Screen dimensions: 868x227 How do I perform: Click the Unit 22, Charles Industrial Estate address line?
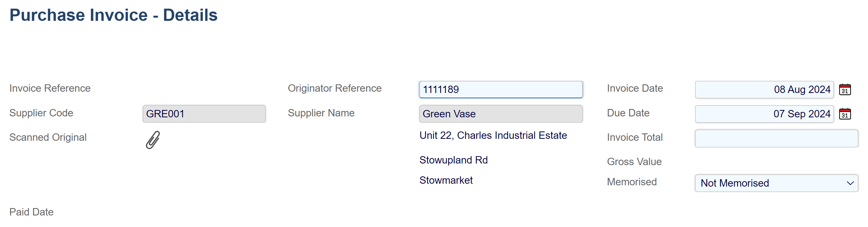493,135
